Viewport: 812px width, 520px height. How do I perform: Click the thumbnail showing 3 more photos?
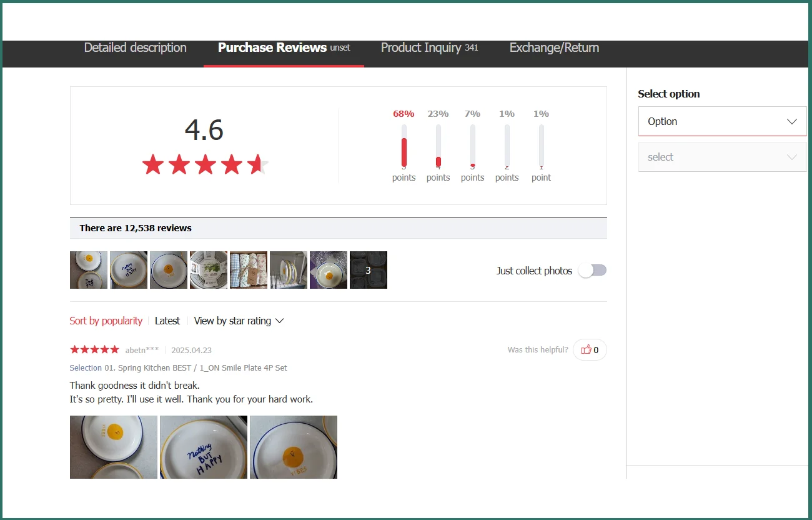pyautogui.click(x=368, y=270)
